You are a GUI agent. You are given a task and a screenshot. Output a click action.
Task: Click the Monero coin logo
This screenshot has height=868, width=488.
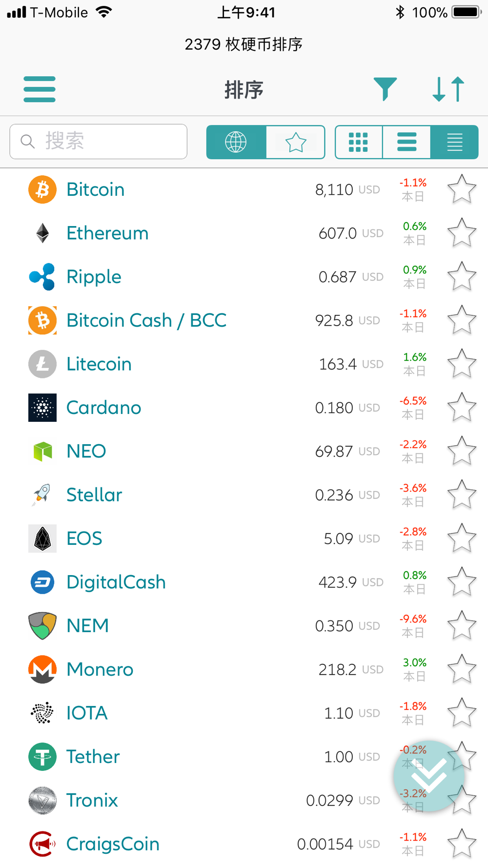click(x=42, y=669)
